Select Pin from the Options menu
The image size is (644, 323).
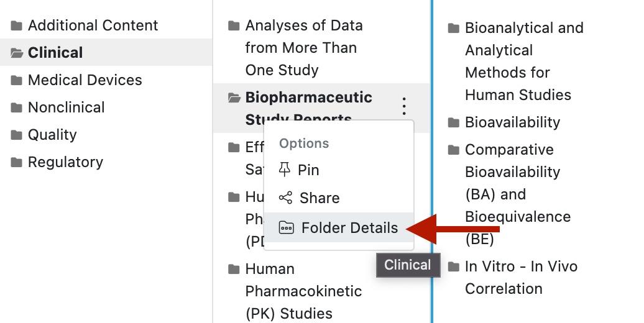click(308, 170)
